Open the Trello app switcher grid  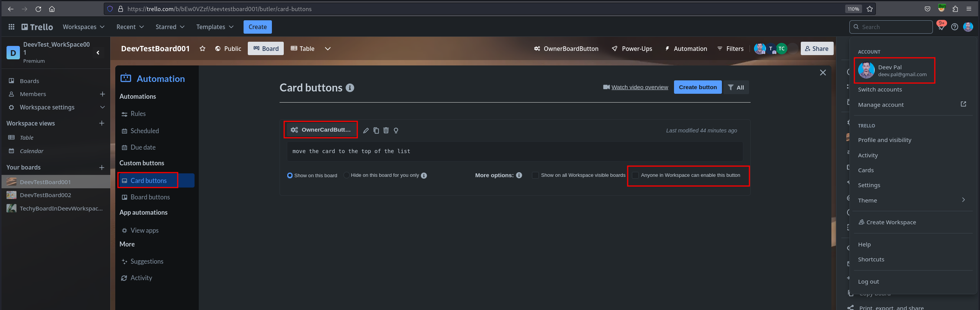coord(11,27)
